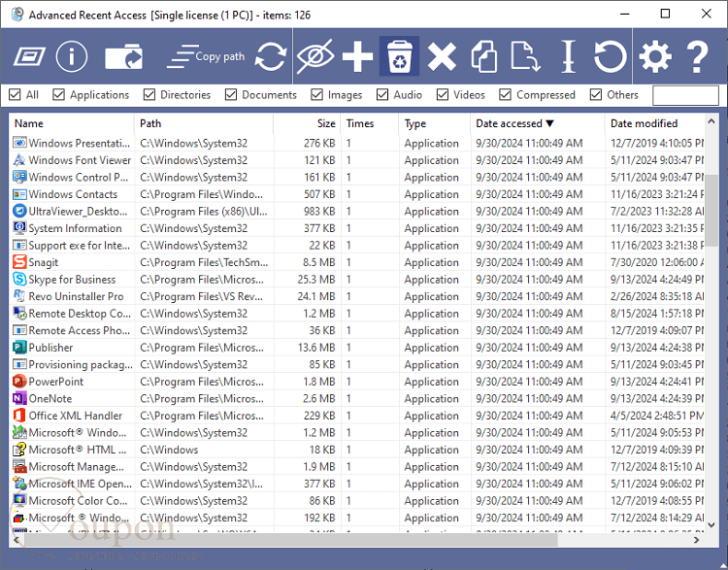728x570 pixels.
Task: Click horizontal scrollbar right arrow
Action: 696,540
